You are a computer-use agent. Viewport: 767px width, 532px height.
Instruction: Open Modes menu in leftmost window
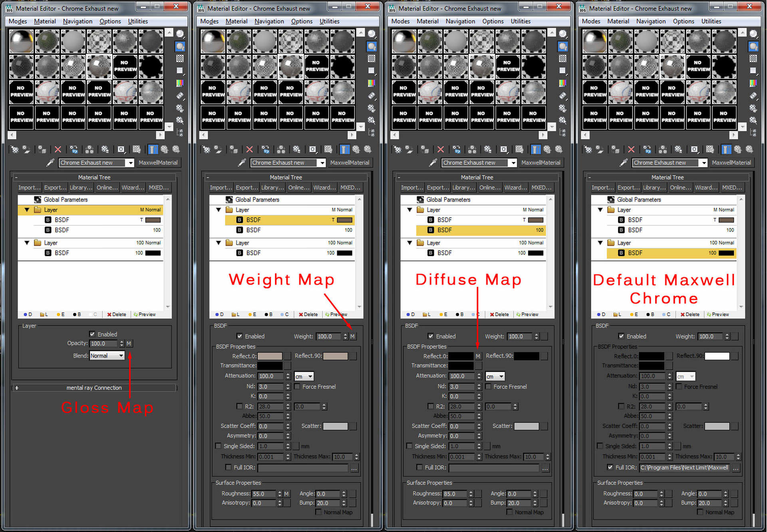(x=18, y=21)
